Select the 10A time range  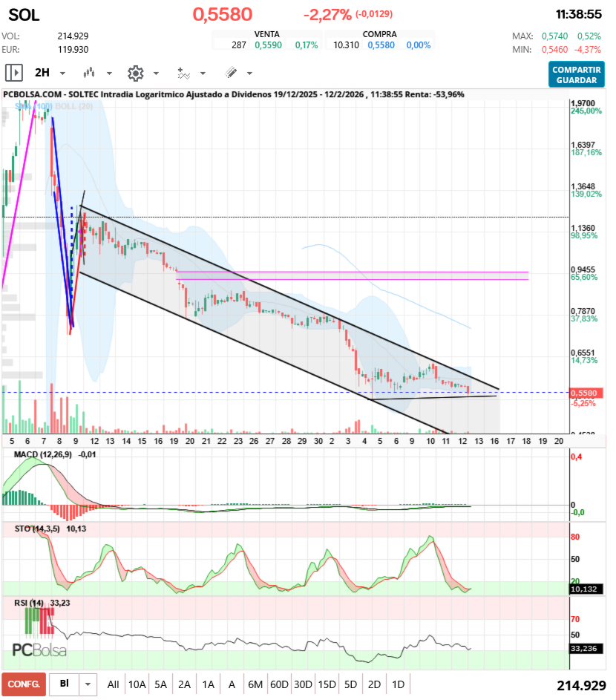pyautogui.click(x=137, y=684)
